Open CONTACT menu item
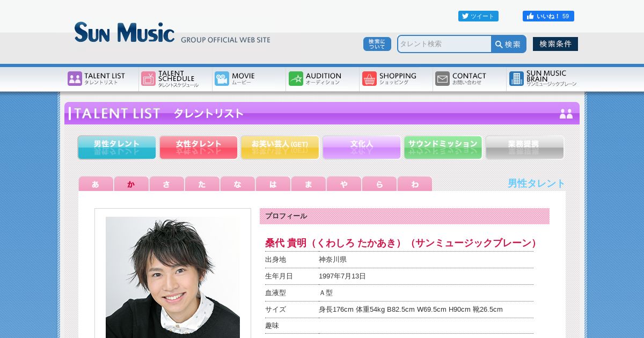This screenshot has height=338, width=644. [x=470, y=79]
